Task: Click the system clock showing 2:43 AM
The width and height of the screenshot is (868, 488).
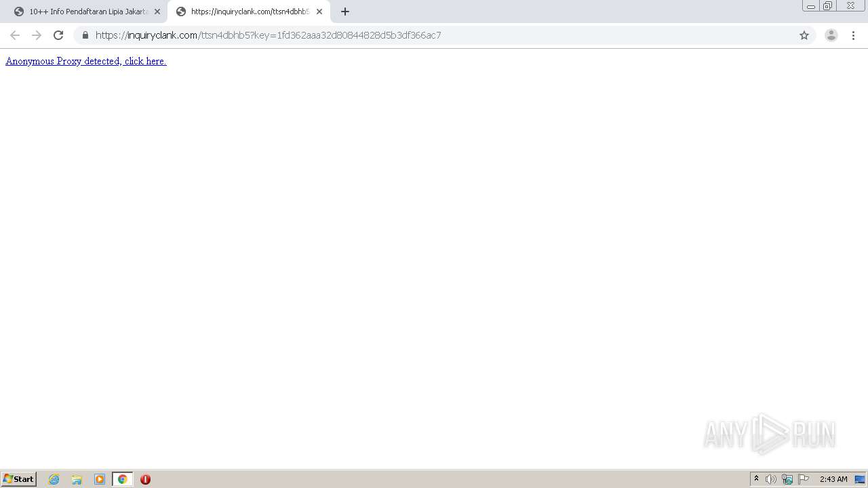Action: 833,479
